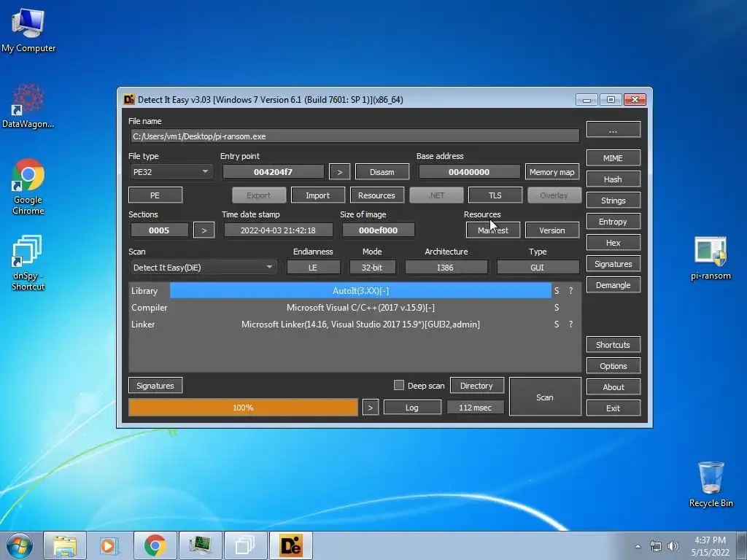Viewport: 747px width, 560px height.
Task: Select the pi-ransom file on the desktop
Action: pyautogui.click(x=711, y=257)
